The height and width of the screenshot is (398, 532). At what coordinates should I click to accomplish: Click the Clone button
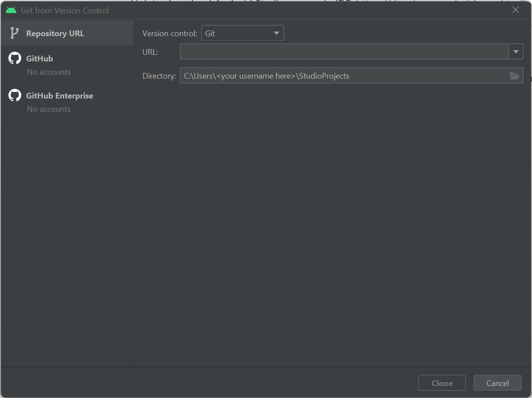click(x=442, y=383)
